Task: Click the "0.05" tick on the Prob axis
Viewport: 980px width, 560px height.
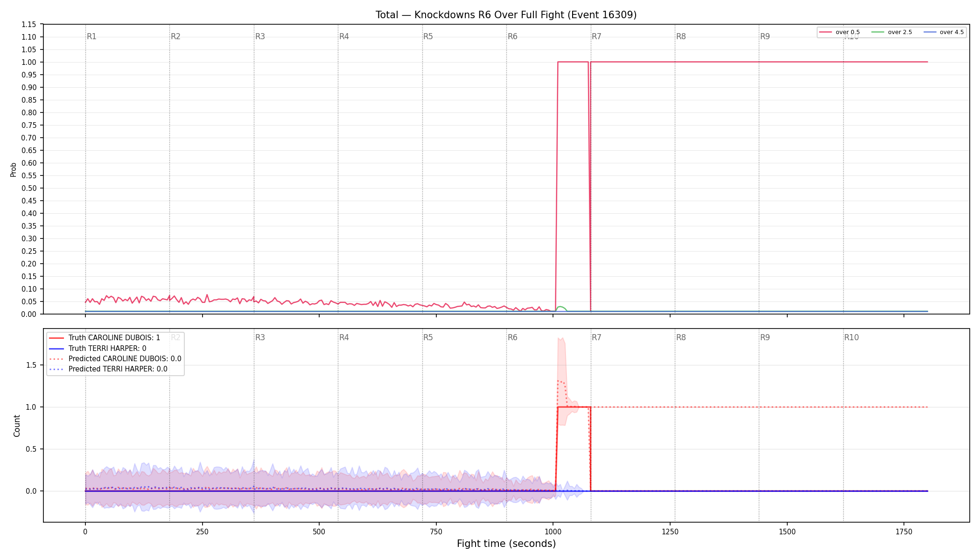Action: tap(29, 302)
